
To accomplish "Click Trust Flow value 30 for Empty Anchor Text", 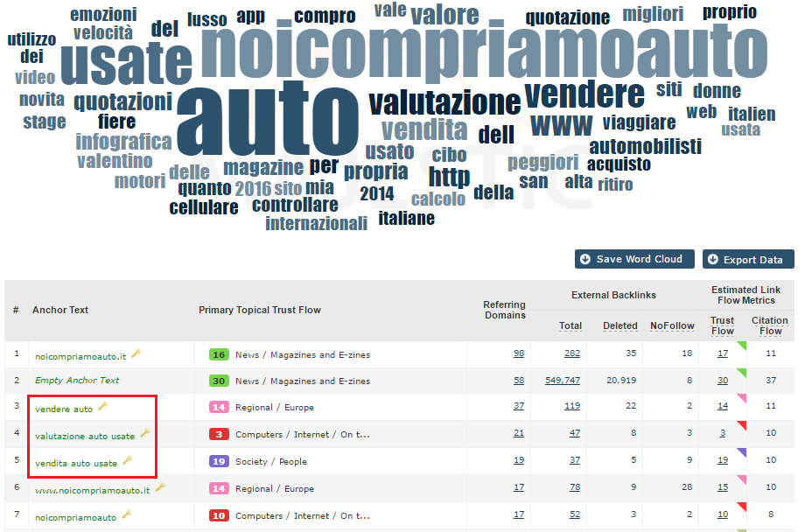I will (x=723, y=381).
